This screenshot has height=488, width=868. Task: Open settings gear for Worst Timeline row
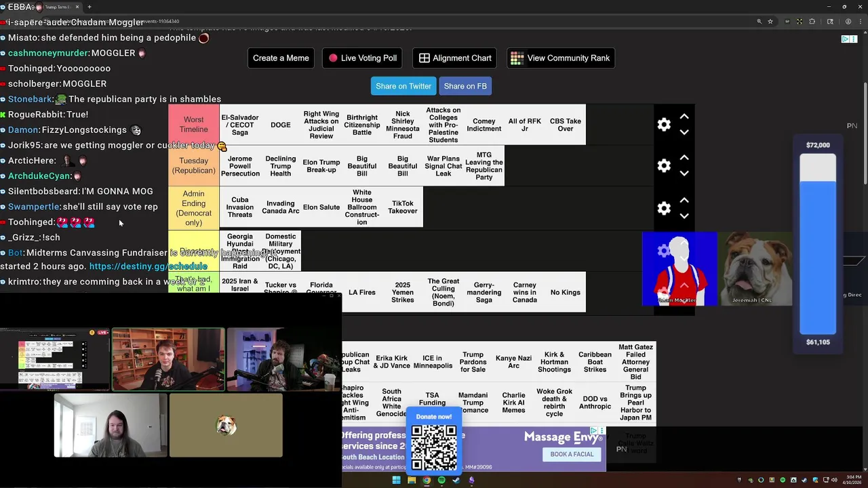[x=664, y=125]
